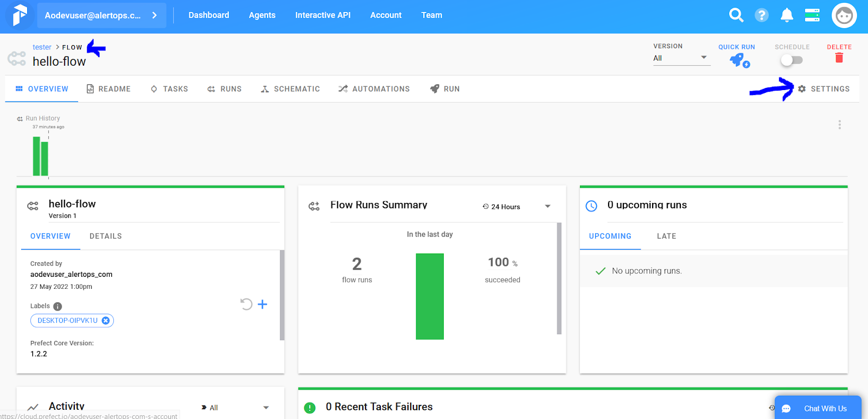Toggle the Schedule switch

792,60
